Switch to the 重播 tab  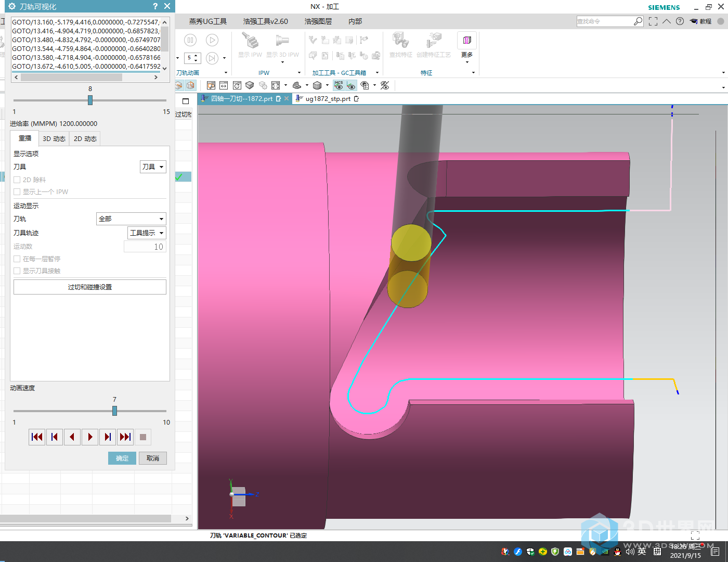pyautogui.click(x=25, y=138)
